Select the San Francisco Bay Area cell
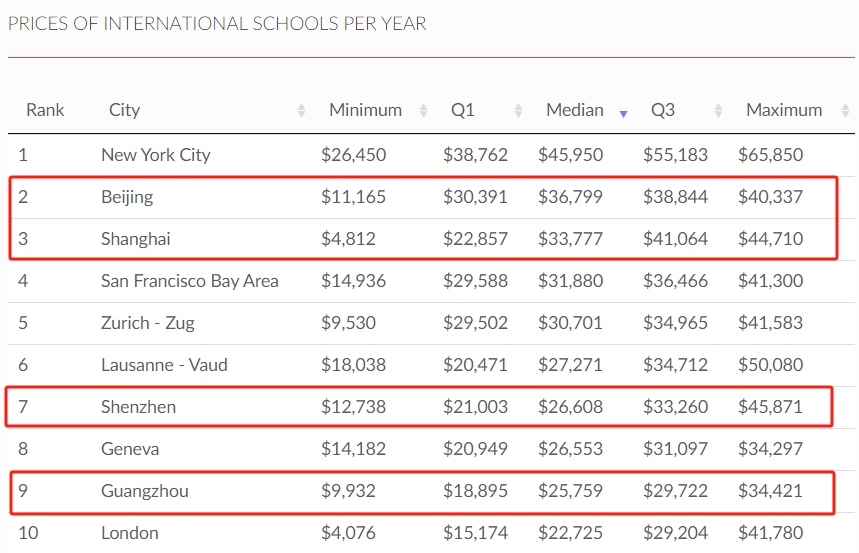Screen dimensions: 859x553 (x=189, y=281)
